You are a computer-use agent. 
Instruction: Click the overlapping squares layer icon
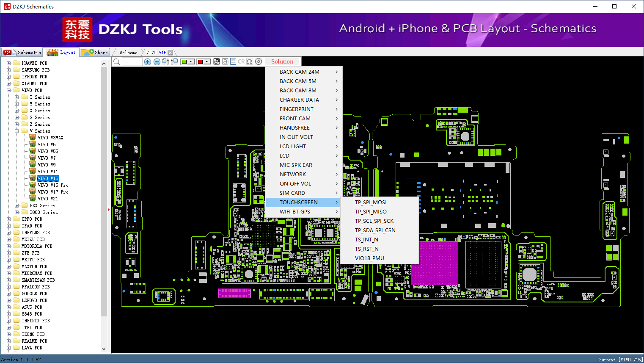[x=217, y=61]
